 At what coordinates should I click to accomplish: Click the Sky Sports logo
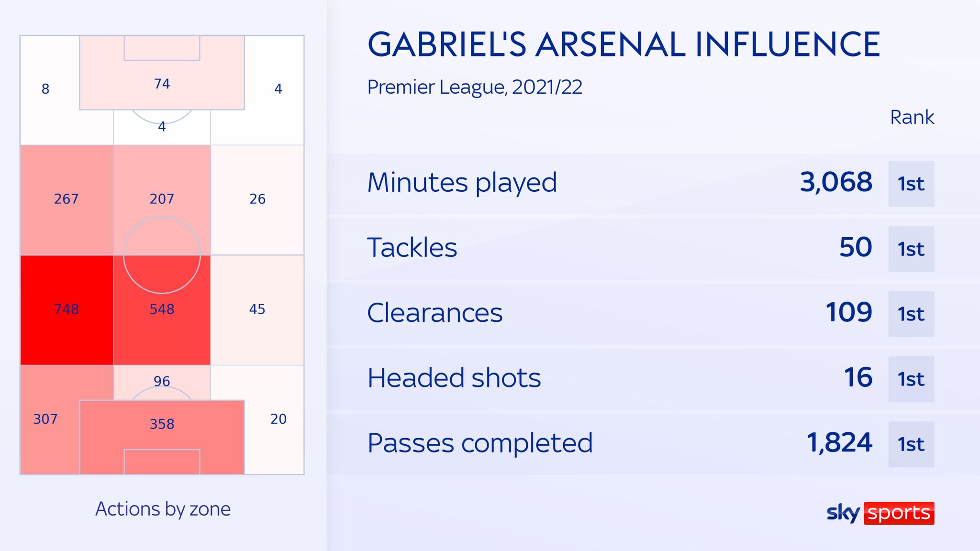[880, 513]
